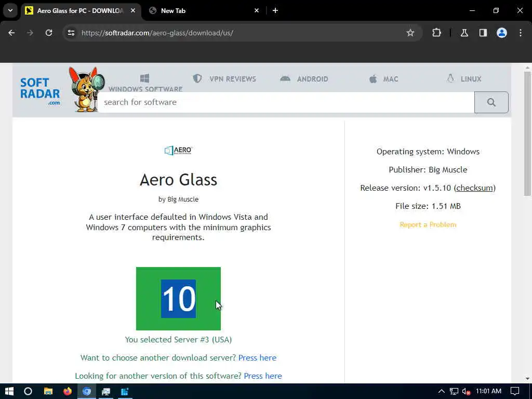Switch to the Aero Glass for PC tab
The image size is (532, 399).
tap(81, 10)
